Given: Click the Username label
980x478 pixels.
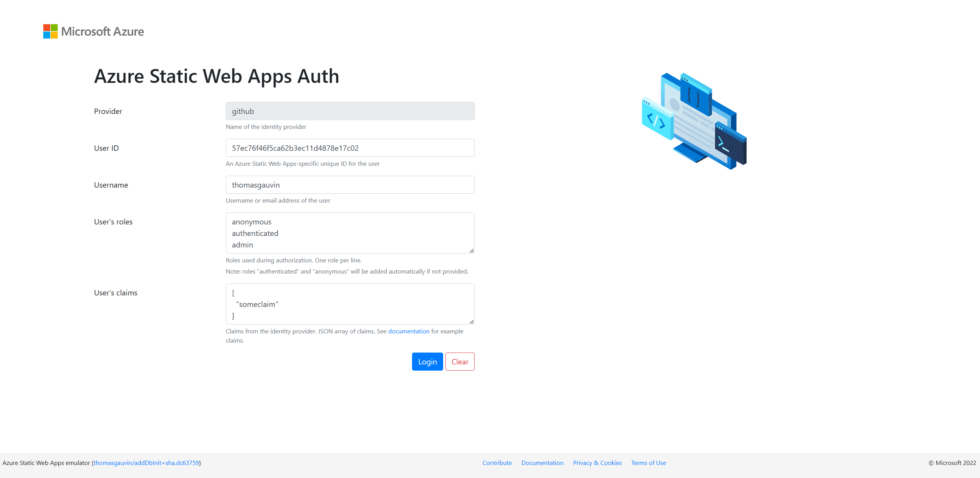Looking at the screenshot, I should [x=111, y=185].
